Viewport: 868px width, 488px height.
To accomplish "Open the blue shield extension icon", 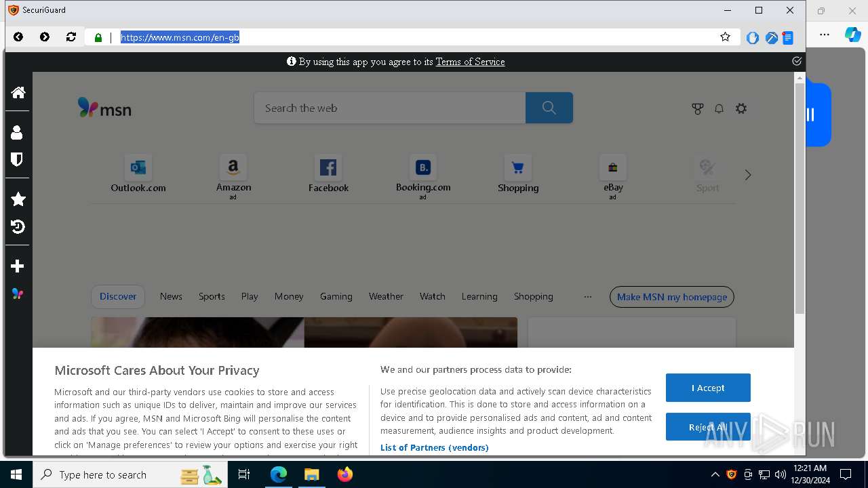I will (x=753, y=38).
